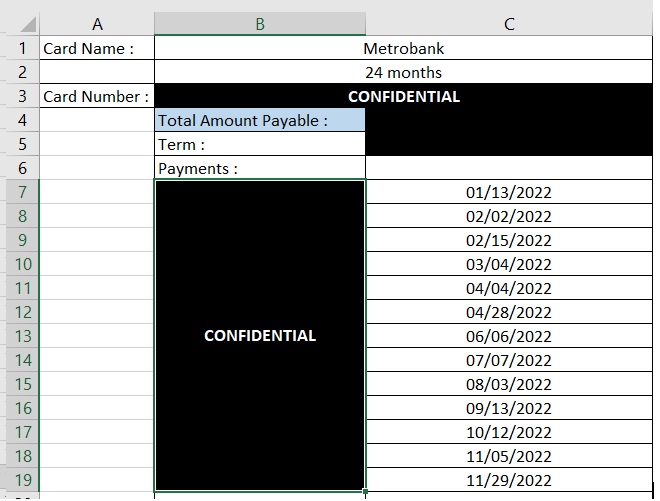Click the 'Metrobank' cell
Screen dimensions: 660x501
click(x=404, y=48)
